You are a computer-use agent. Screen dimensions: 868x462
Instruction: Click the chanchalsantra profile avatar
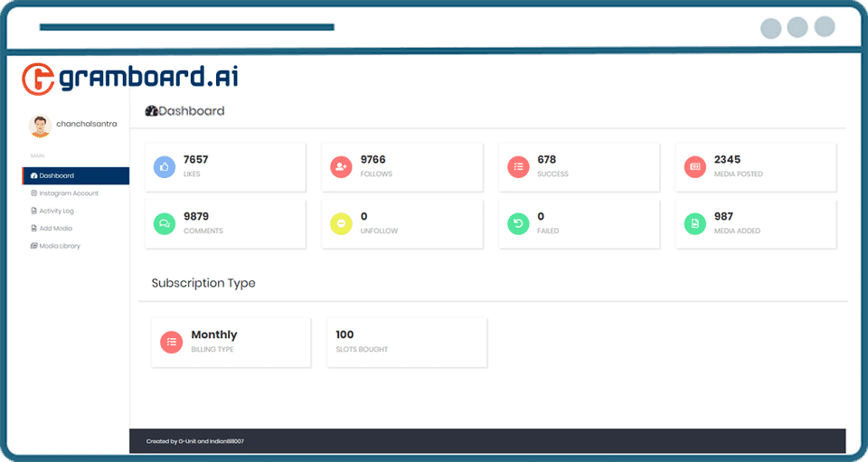tap(40, 127)
